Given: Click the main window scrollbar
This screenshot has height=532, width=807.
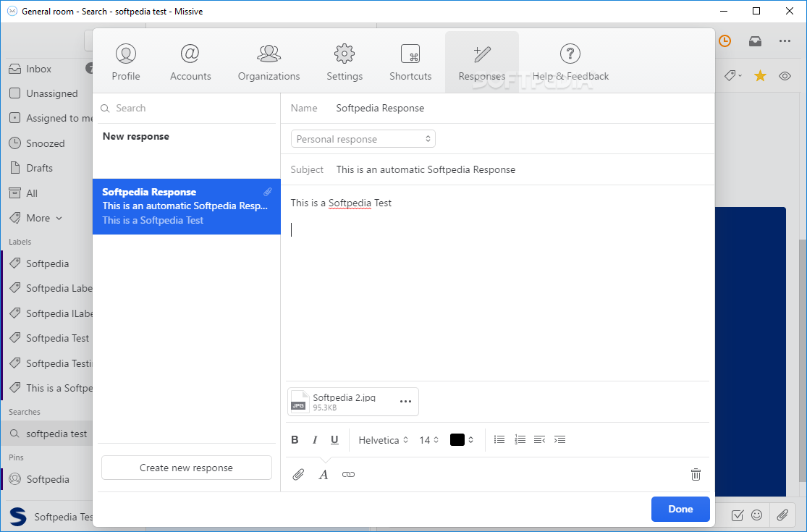Looking at the screenshot, I should click(803, 360).
